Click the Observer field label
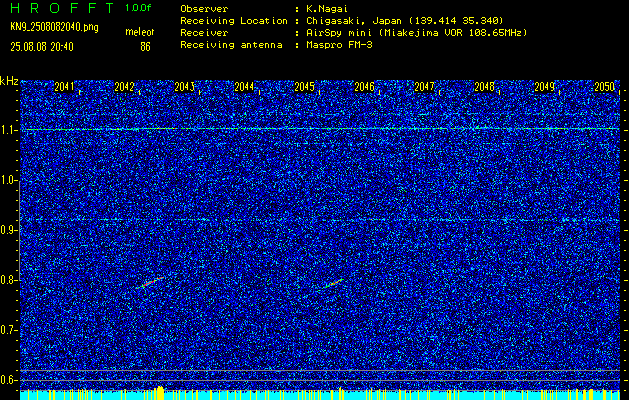Screen dimensions: 629x400 pyautogui.click(x=204, y=9)
